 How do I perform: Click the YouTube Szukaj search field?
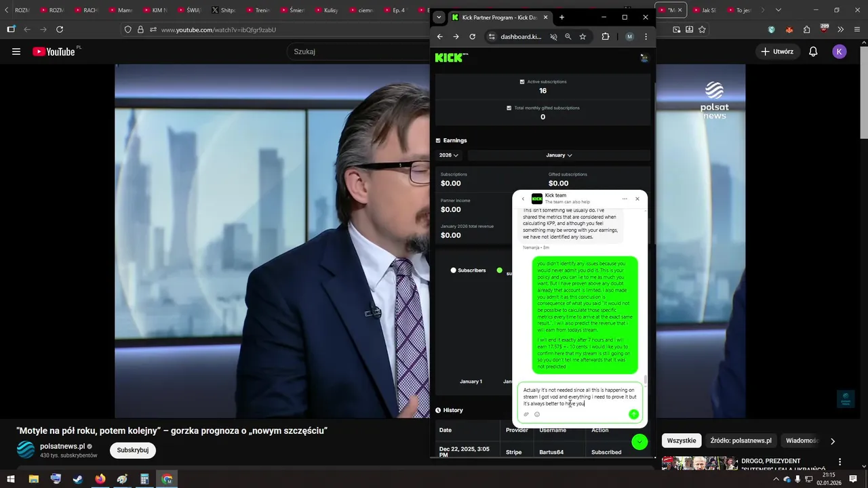(359, 52)
